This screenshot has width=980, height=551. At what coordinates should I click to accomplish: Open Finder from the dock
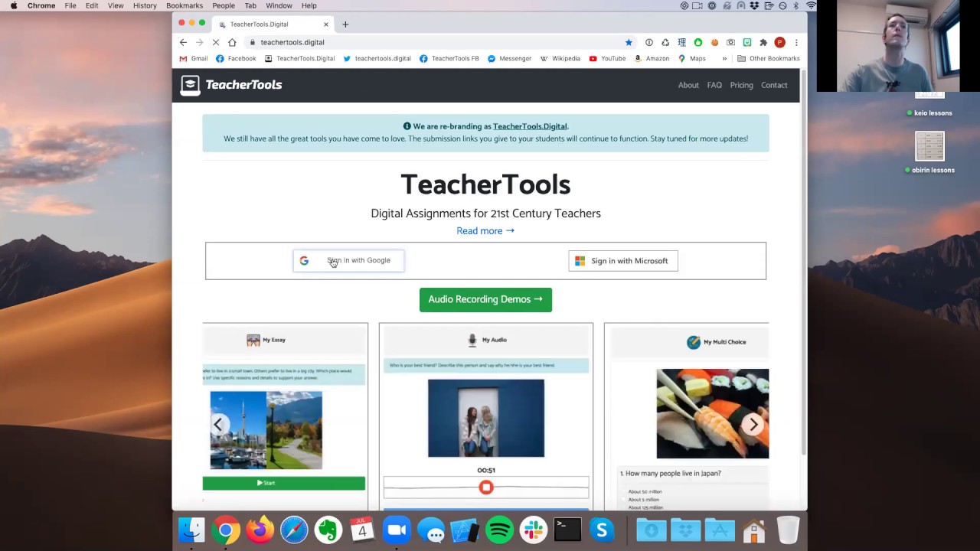(x=191, y=530)
